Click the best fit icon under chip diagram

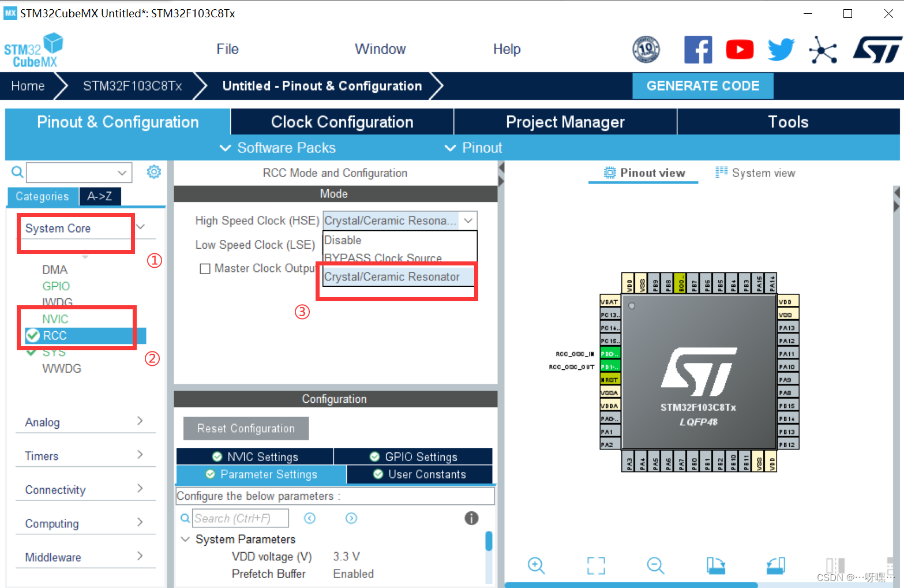(x=596, y=566)
